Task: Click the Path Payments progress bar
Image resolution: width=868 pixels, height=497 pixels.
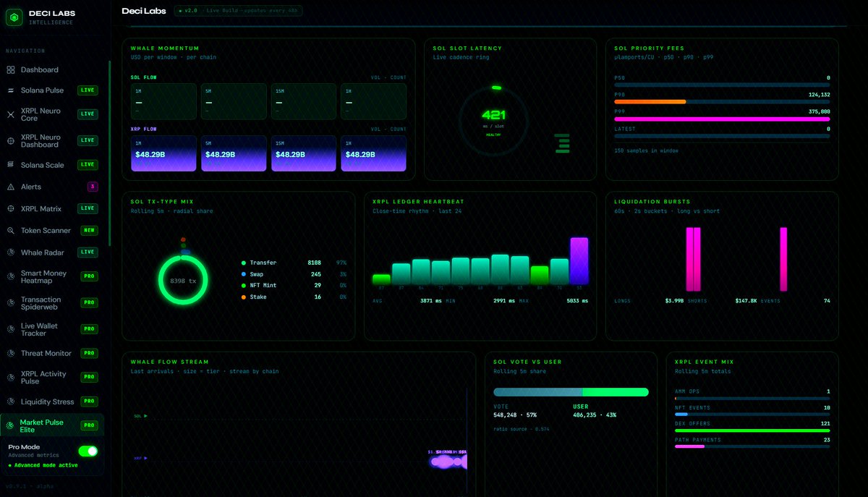Action: [x=752, y=446]
